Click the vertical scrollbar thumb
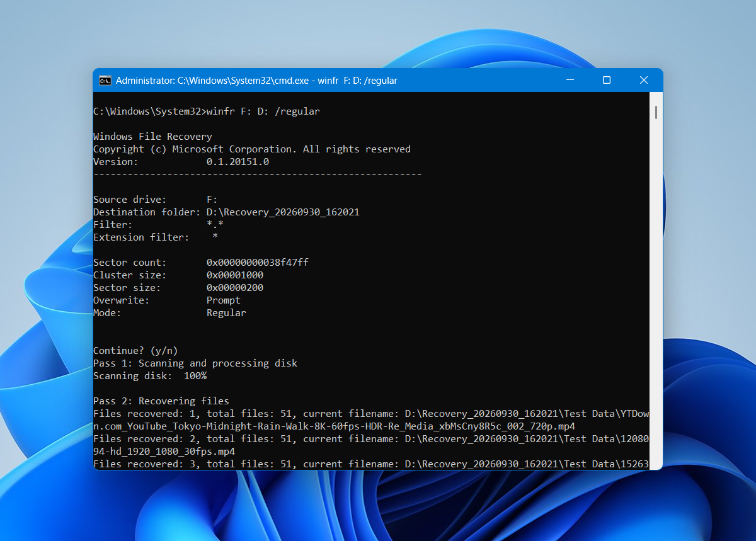Viewport: 756px width, 541px height. pos(656,112)
